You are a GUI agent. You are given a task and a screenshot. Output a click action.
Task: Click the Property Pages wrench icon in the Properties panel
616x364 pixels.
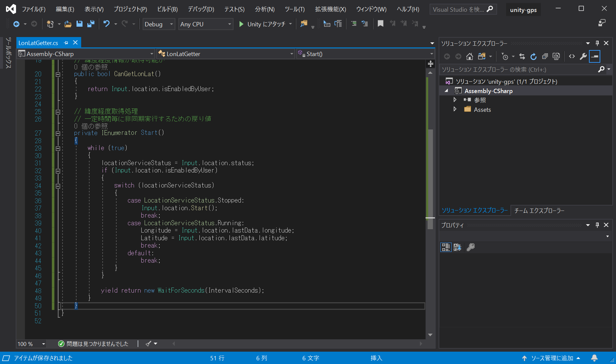471,247
